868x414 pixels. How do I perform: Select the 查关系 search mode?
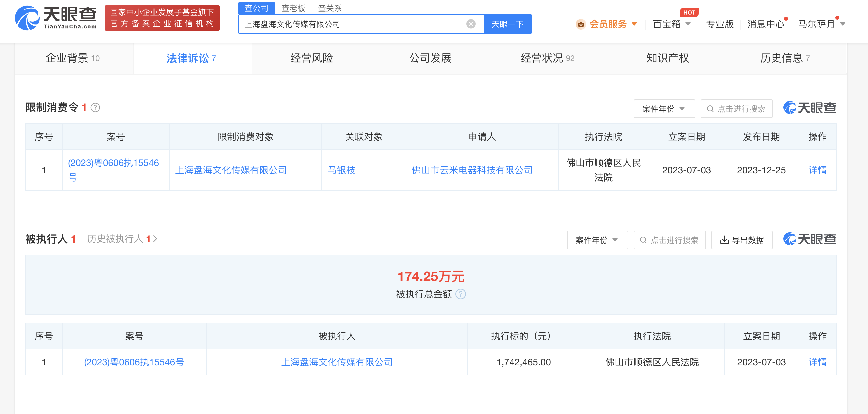click(329, 8)
